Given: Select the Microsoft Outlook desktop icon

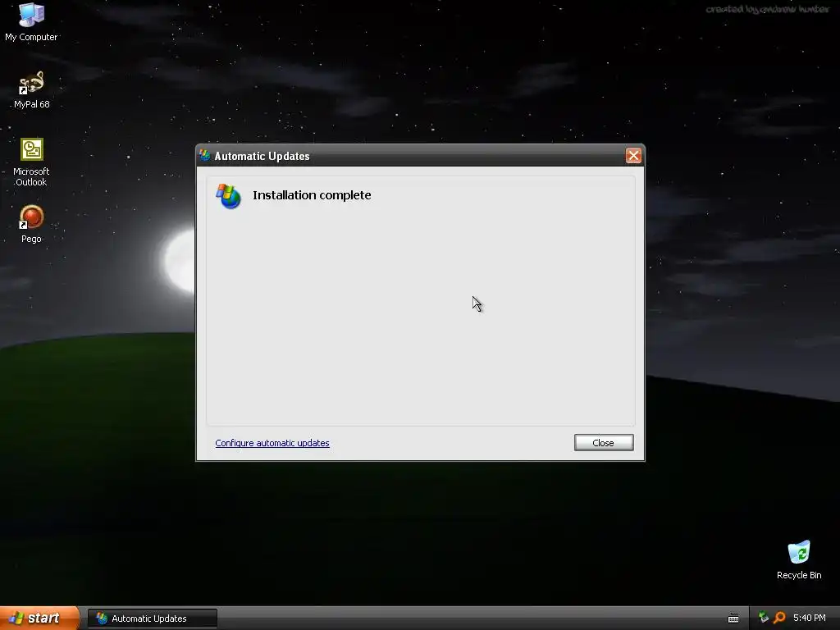Looking at the screenshot, I should (31, 162).
